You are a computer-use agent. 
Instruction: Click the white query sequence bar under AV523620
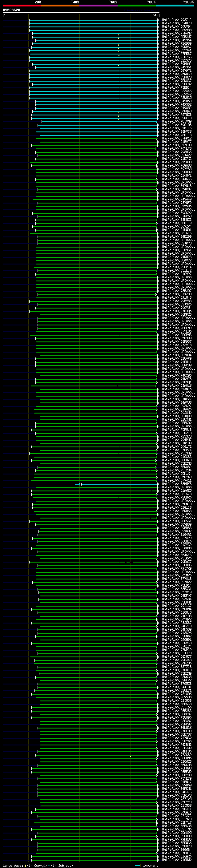[x=81, y=12]
